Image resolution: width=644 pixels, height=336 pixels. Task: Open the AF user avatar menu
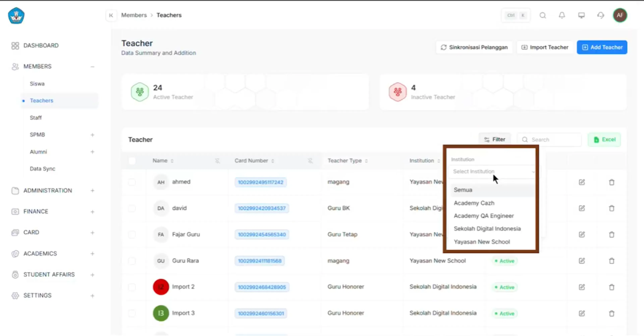(x=620, y=15)
